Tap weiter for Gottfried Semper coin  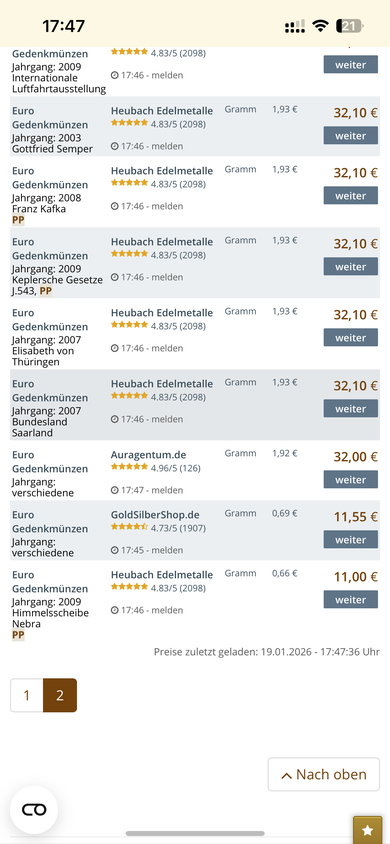tap(351, 136)
